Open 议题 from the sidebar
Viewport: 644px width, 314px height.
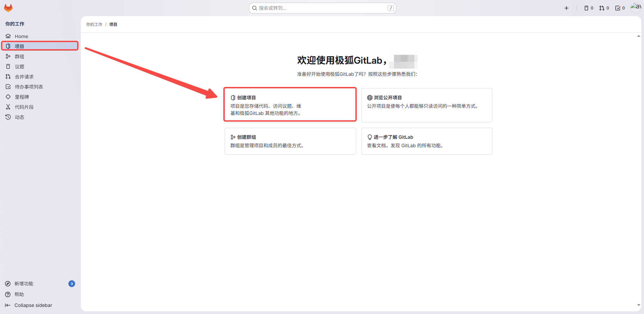pyautogui.click(x=20, y=67)
